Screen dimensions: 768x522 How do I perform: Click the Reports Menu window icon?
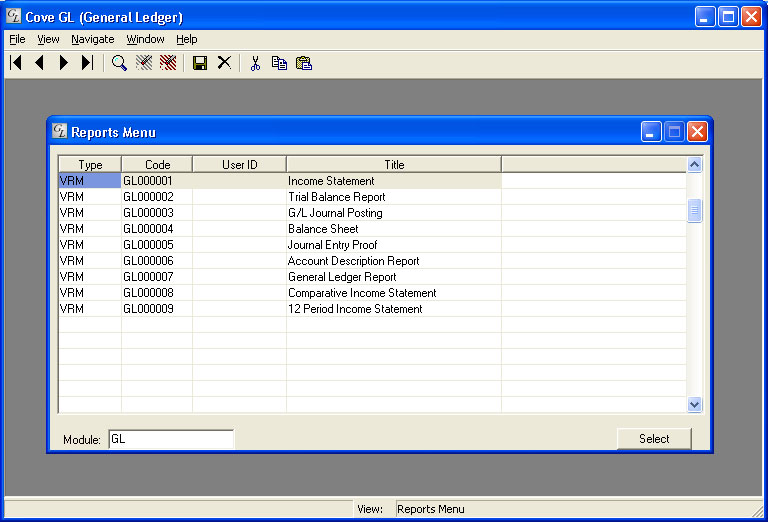60,131
